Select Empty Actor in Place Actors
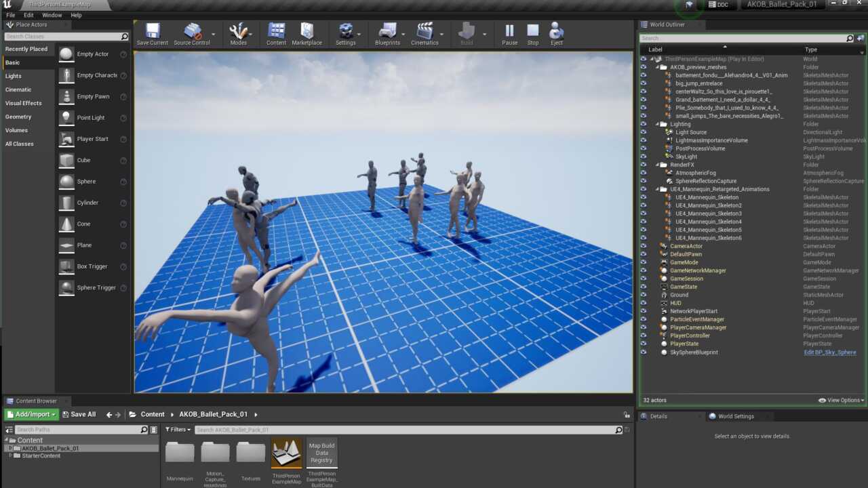Viewport: 868px width, 488px height. point(93,54)
